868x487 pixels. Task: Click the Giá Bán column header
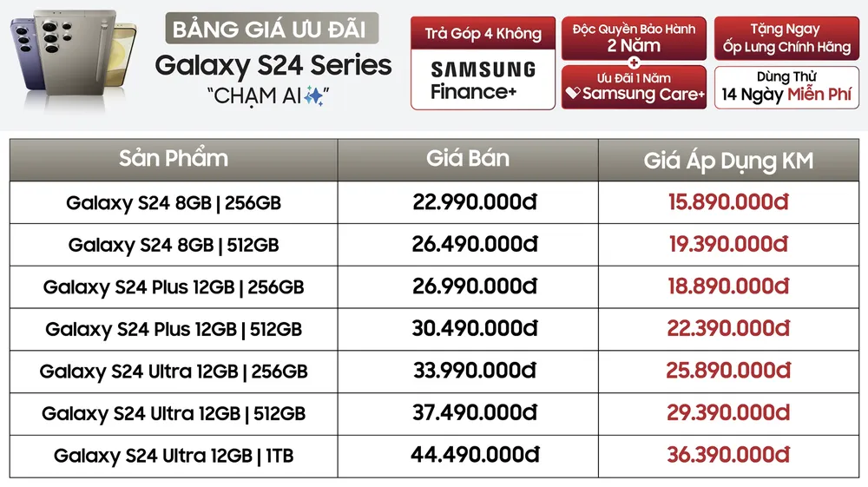(x=468, y=159)
